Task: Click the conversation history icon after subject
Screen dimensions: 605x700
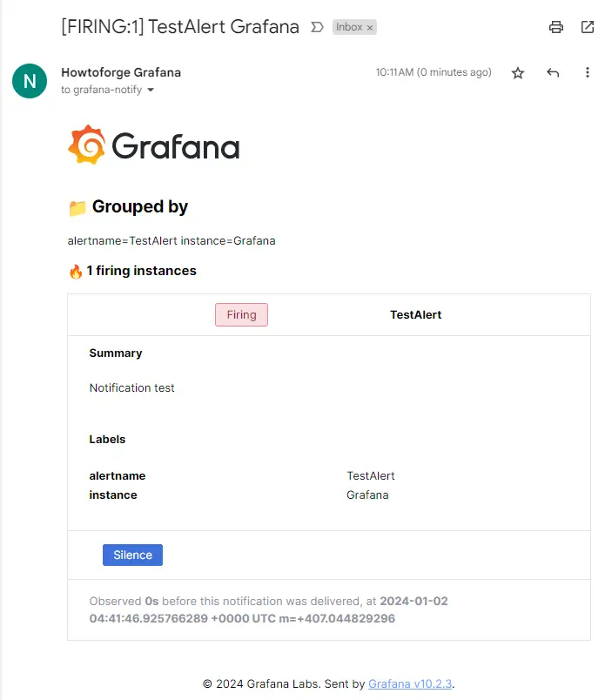Action: point(316,27)
